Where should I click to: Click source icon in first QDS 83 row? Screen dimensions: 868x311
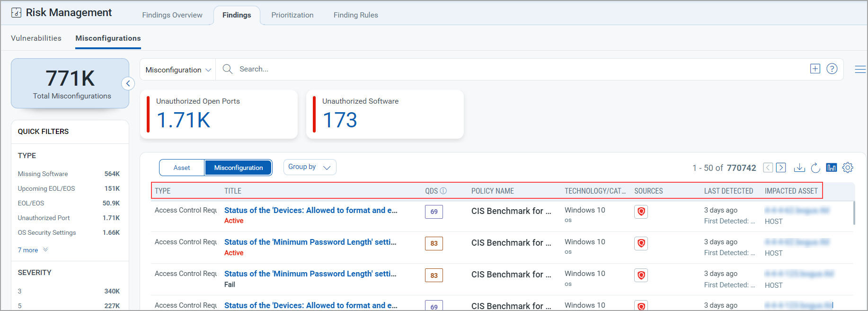[641, 243]
